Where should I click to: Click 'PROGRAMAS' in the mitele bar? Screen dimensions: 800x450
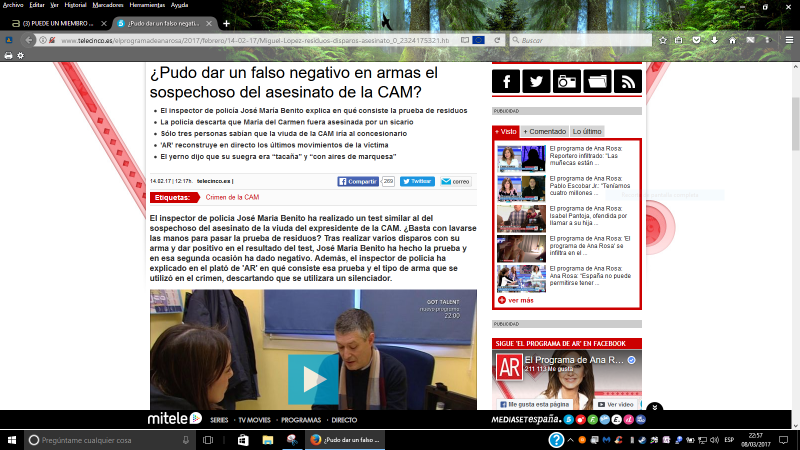coord(300,421)
